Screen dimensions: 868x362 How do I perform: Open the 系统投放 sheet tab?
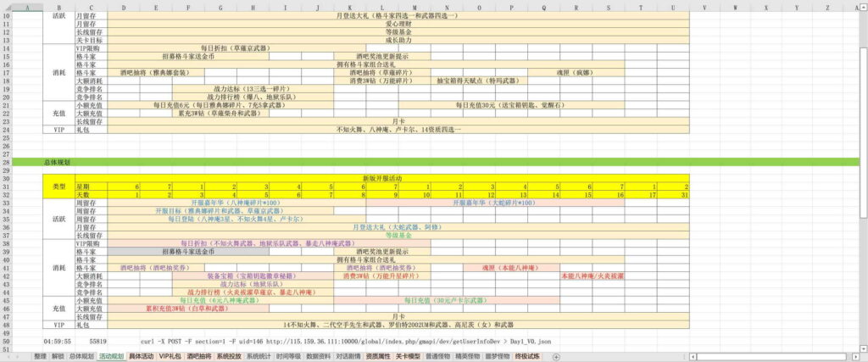pyautogui.click(x=230, y=357)
